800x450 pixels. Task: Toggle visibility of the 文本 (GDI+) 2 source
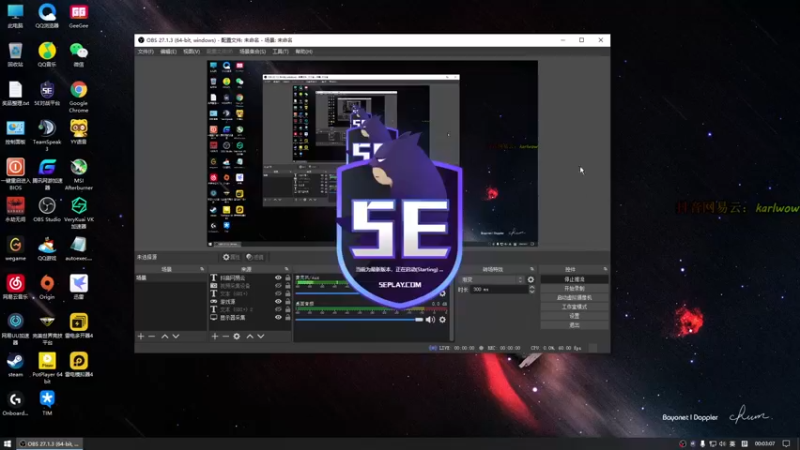(x=278, y=309)
